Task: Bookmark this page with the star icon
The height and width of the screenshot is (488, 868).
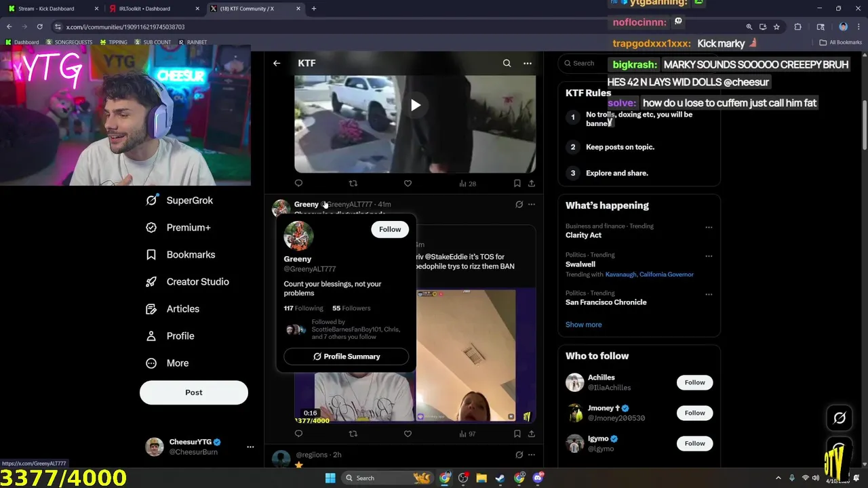Action: pos(776,26)
